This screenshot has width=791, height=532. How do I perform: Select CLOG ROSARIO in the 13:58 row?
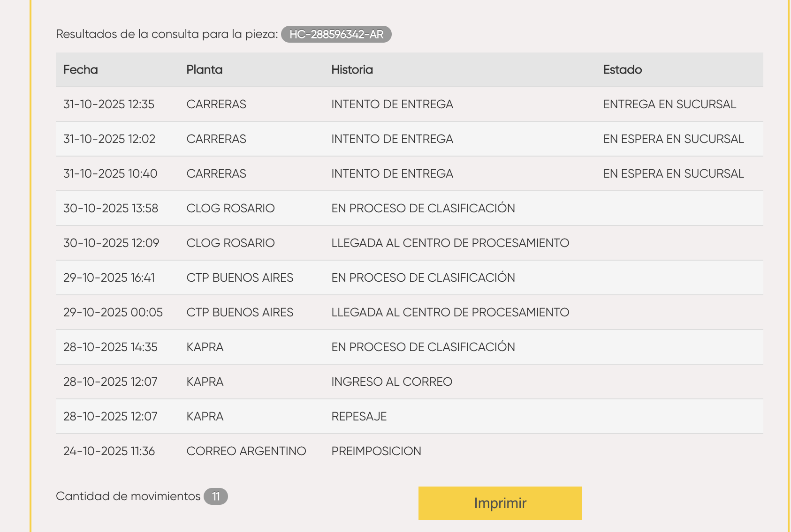tap(230, 208)
